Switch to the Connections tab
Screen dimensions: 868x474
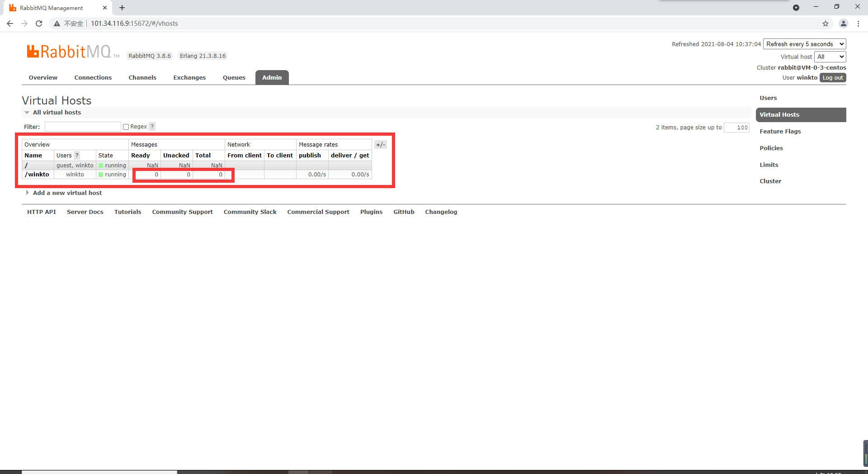pyautogui.click(x=93, y=77)
